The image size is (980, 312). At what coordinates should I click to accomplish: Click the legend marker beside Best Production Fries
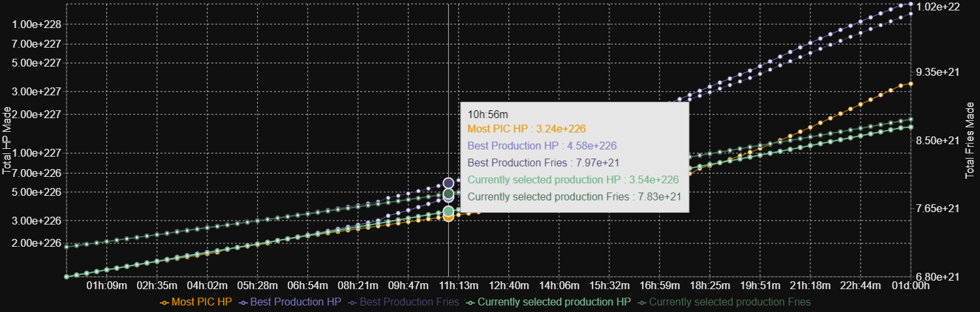pos(353,302)
